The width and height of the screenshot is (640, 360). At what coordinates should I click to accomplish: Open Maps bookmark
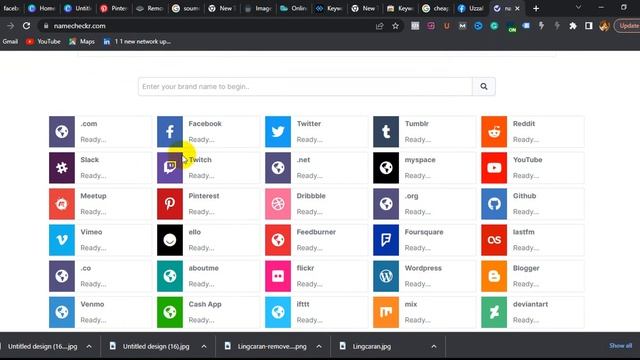(82, 41)
